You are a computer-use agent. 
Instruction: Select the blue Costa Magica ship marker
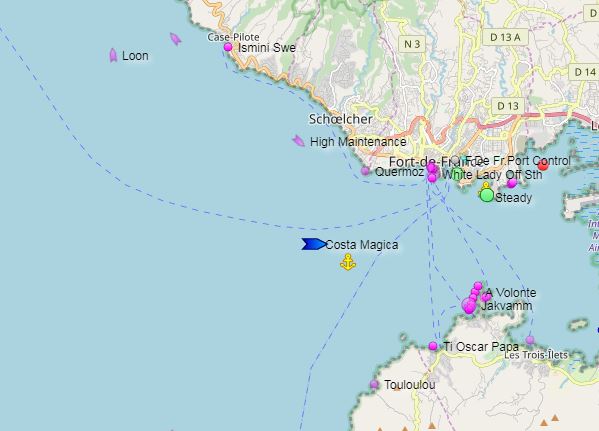coord(314,244)
